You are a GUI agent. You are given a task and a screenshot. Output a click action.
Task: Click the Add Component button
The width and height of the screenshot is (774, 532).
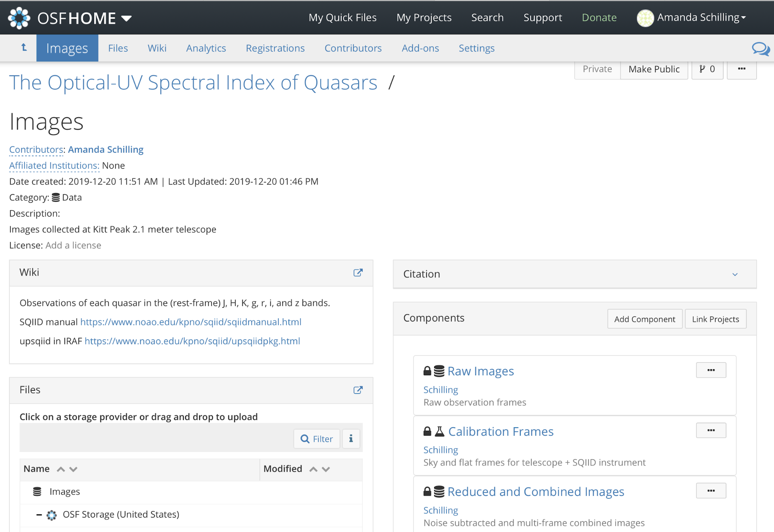[x=644, y=319]
